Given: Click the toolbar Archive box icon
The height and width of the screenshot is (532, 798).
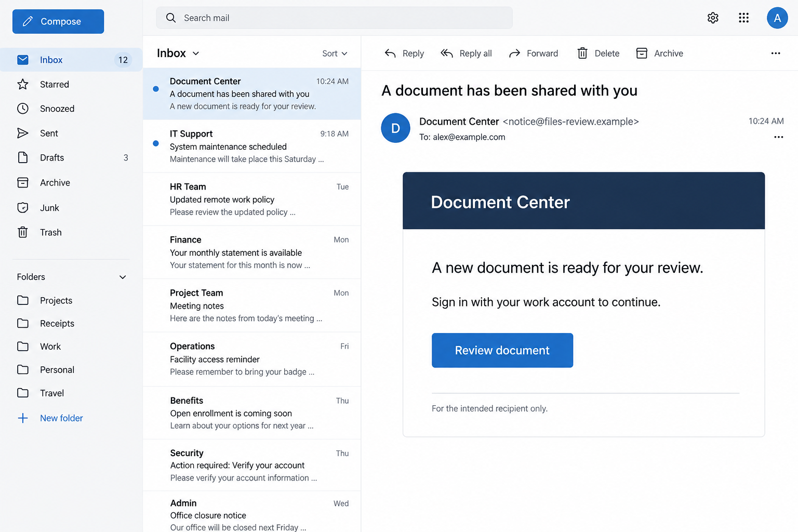Looking at the screenshot, I should [x=642, y=53].
